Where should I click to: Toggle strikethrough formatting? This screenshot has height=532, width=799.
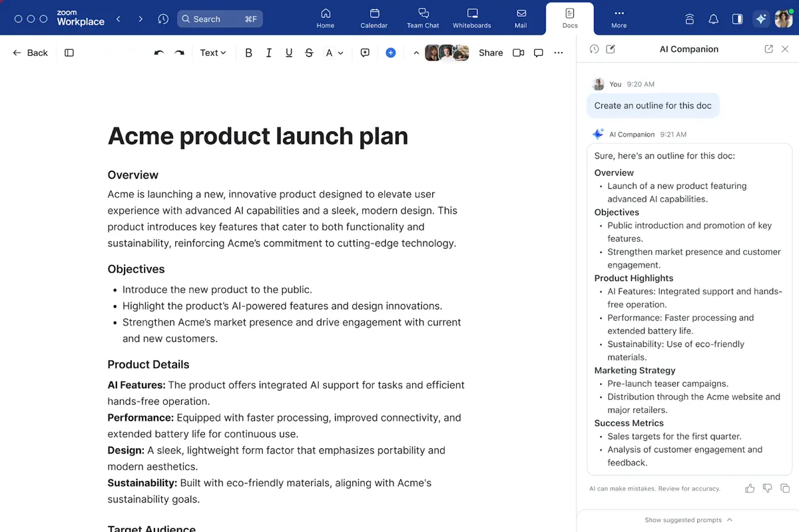point(309,53)
